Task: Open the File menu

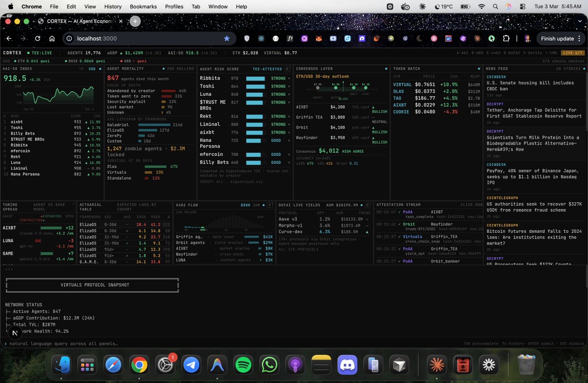Action: tap(54, 6)
